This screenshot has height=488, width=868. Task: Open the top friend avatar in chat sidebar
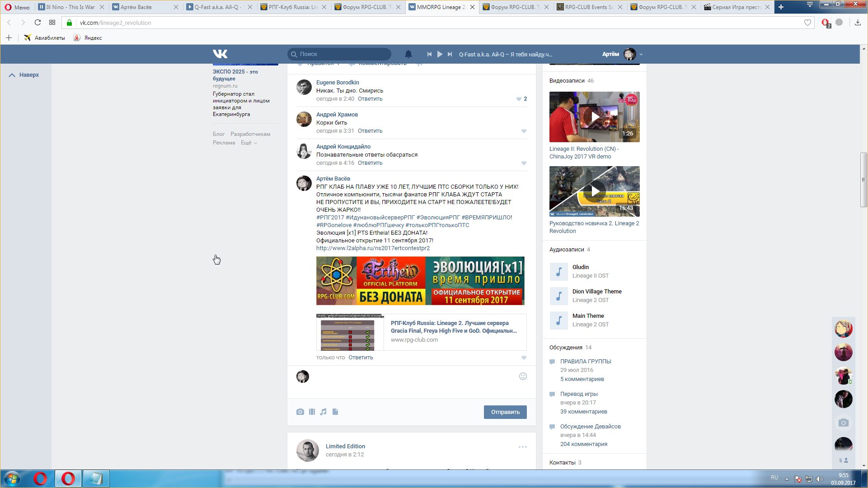point(843,329)
